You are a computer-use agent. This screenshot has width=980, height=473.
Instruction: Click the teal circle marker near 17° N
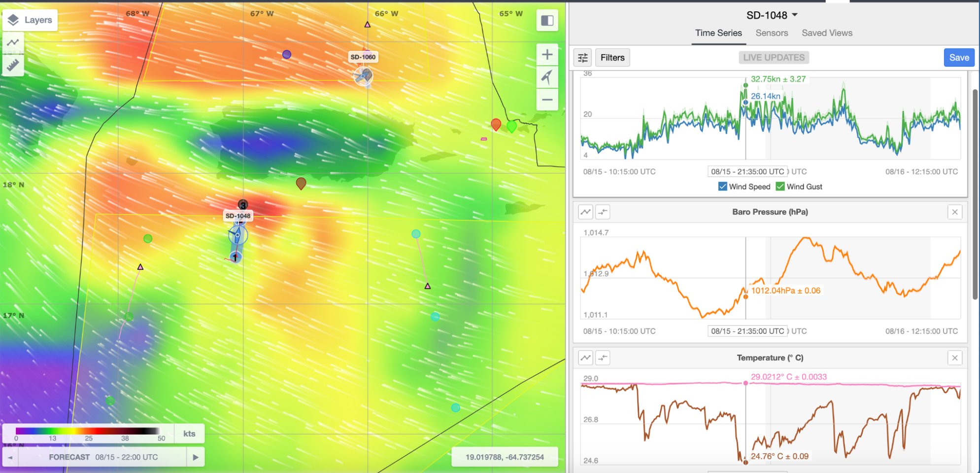pos(435,317)
